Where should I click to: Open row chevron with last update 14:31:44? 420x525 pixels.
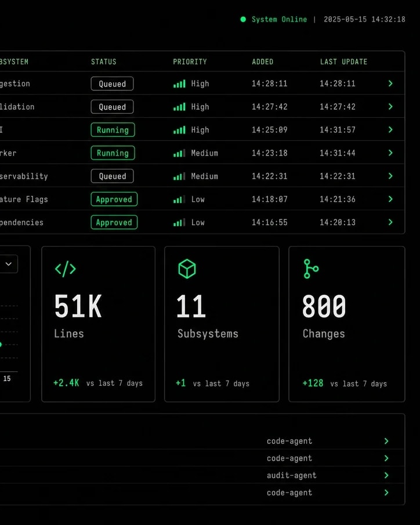(x=390, y=153)
